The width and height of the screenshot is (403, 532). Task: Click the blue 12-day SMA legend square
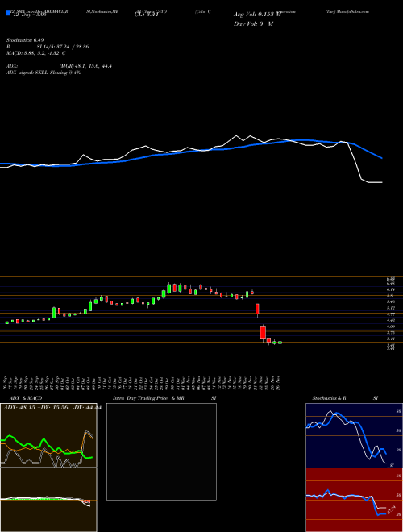click(x=8, y=13)
